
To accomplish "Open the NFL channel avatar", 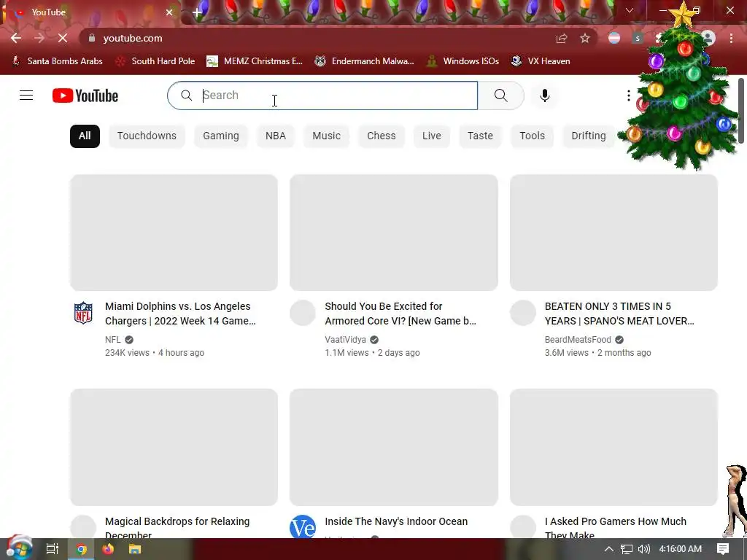I will pyautogui.click(x=83, y=313).
